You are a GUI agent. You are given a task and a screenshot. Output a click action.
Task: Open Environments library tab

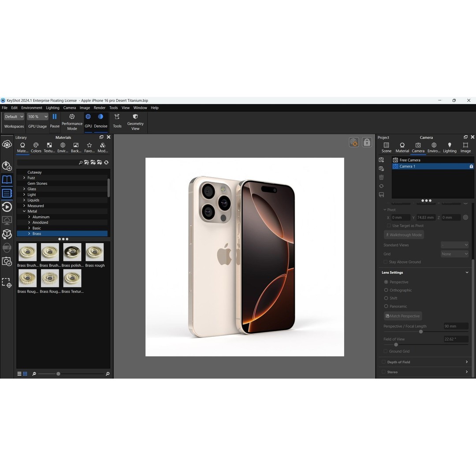63,148
